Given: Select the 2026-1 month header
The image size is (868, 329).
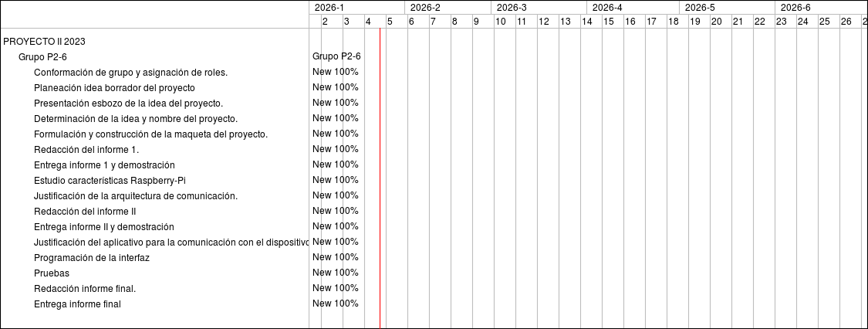Looking at the screenshot, I should coord(329,8).
